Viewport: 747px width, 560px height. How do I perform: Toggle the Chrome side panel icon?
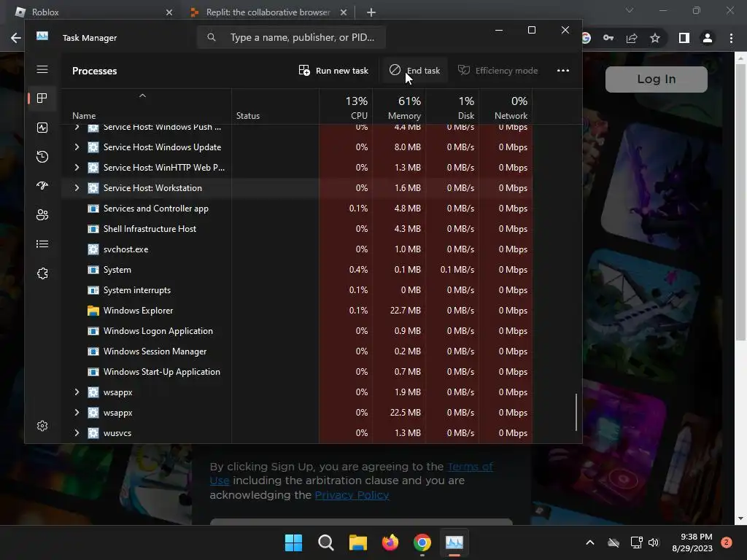click(x=684, y=38)
